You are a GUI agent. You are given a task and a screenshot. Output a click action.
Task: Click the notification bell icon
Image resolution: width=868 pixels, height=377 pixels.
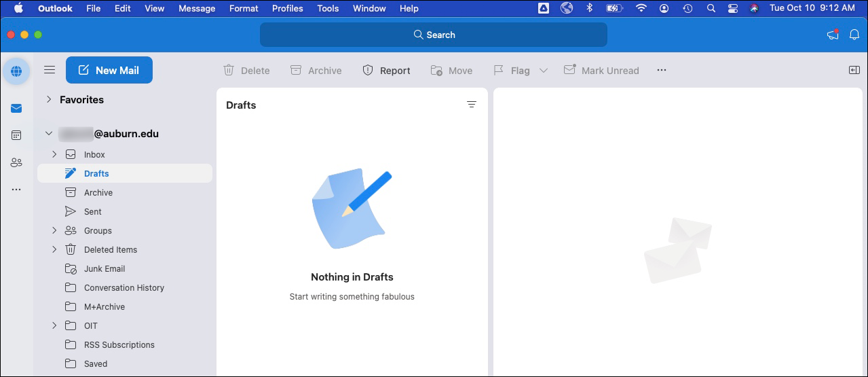coord(854,35)
